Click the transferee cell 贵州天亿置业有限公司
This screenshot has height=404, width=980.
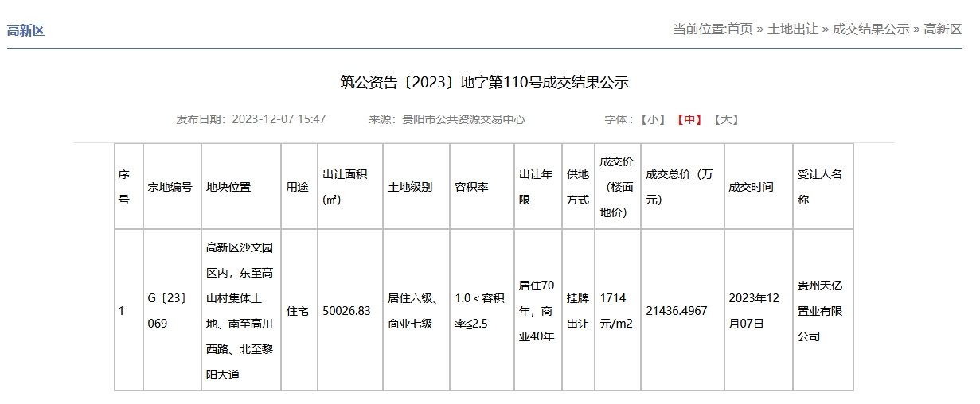click(x=820, y=311)
